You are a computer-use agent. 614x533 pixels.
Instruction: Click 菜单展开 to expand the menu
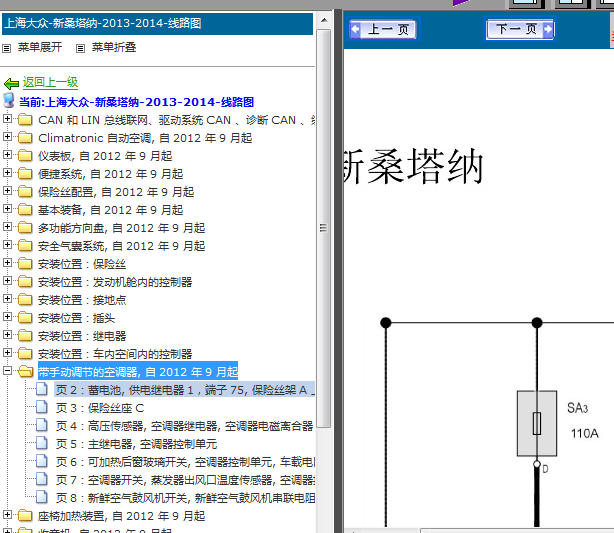[40, 47]
